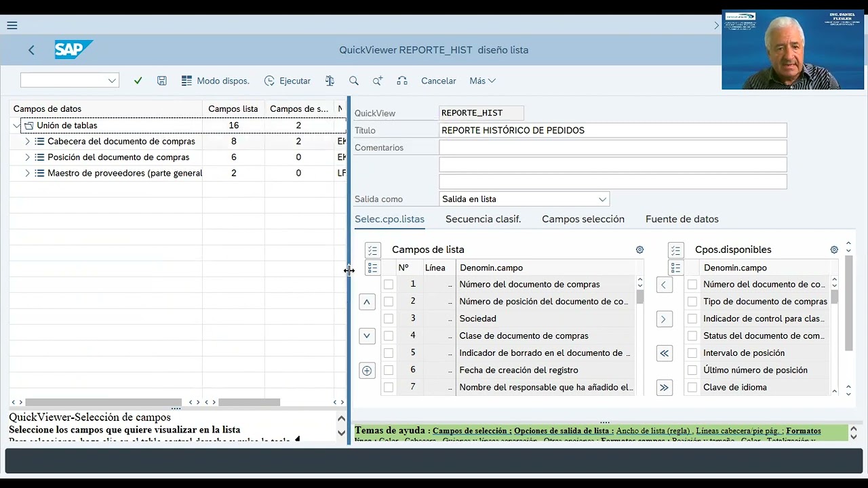Click Modo dispos. toolbar button
Viewport: 868px width, 488px height.
216,81
